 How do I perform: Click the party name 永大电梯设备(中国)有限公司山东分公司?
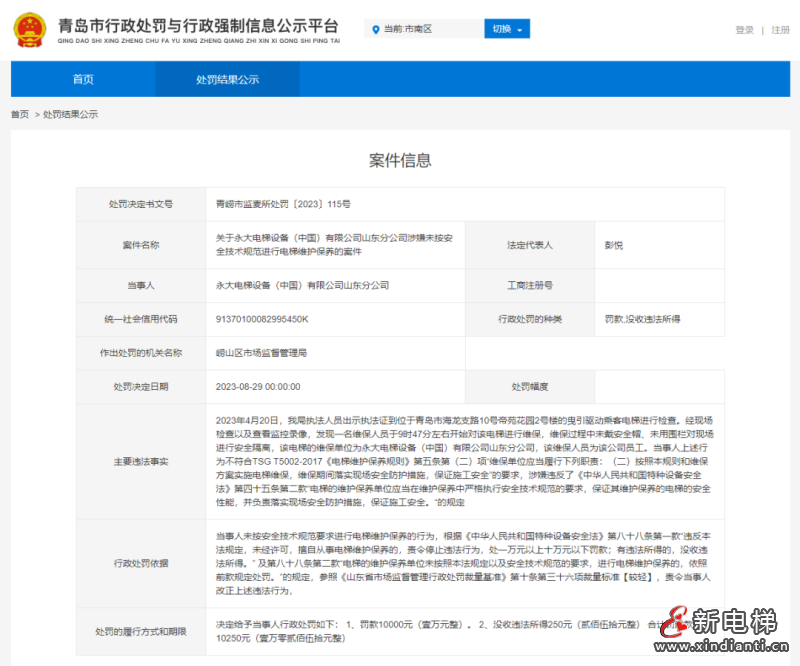pos(302,286)
